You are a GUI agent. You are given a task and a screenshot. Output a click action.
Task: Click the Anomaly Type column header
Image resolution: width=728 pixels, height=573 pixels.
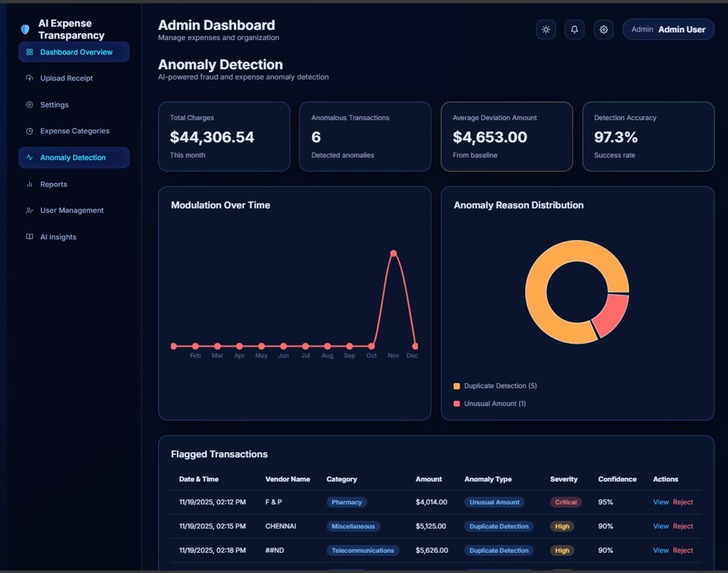pyautogui.click(x=488, y=479)
